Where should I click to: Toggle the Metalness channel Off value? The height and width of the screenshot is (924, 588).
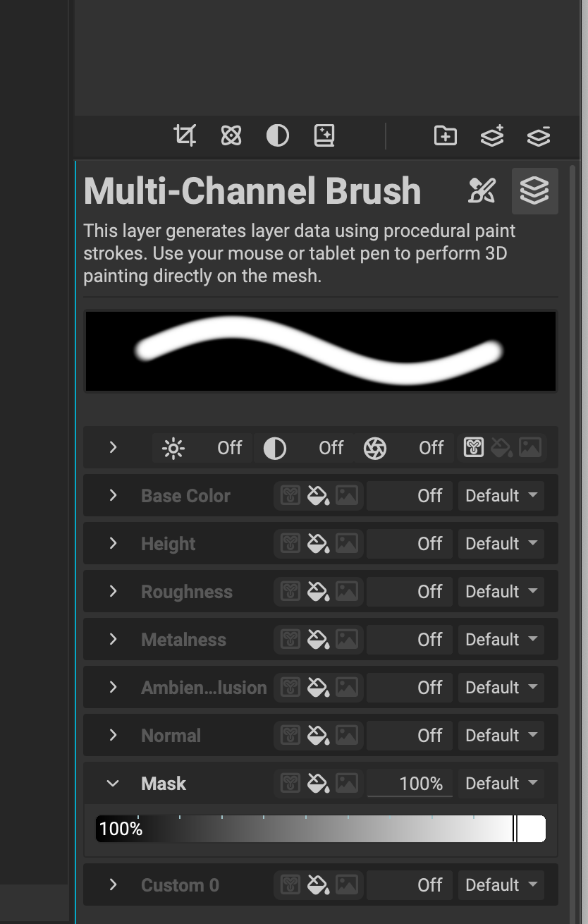429,640
